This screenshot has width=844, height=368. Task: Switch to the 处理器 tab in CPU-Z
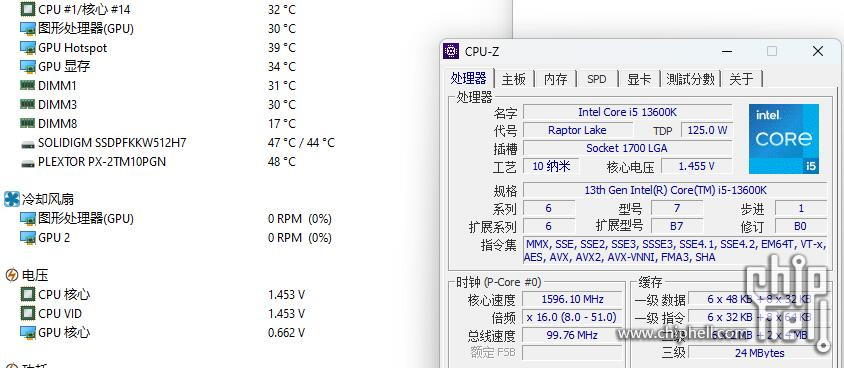click(x=469, y=79)
